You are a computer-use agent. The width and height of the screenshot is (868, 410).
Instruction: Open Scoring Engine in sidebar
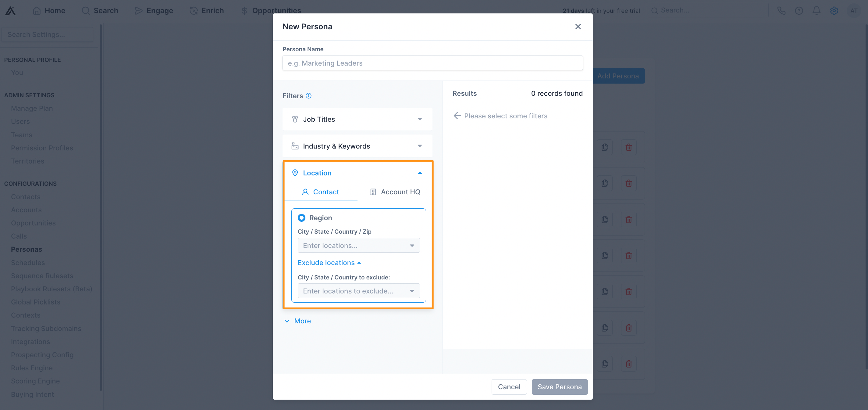[x=35, y=381]
